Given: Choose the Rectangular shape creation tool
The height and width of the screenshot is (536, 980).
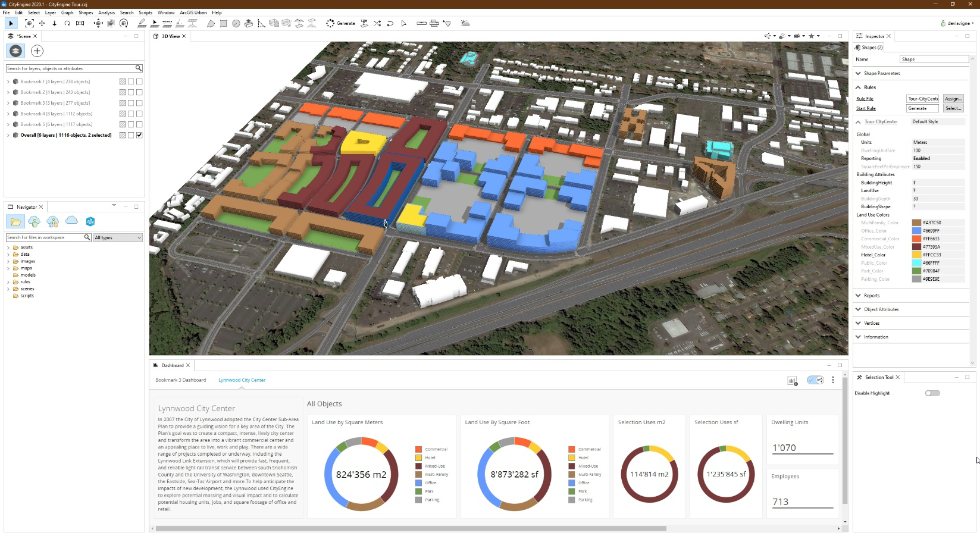Looking at the screenshot, I should point(223,23).
